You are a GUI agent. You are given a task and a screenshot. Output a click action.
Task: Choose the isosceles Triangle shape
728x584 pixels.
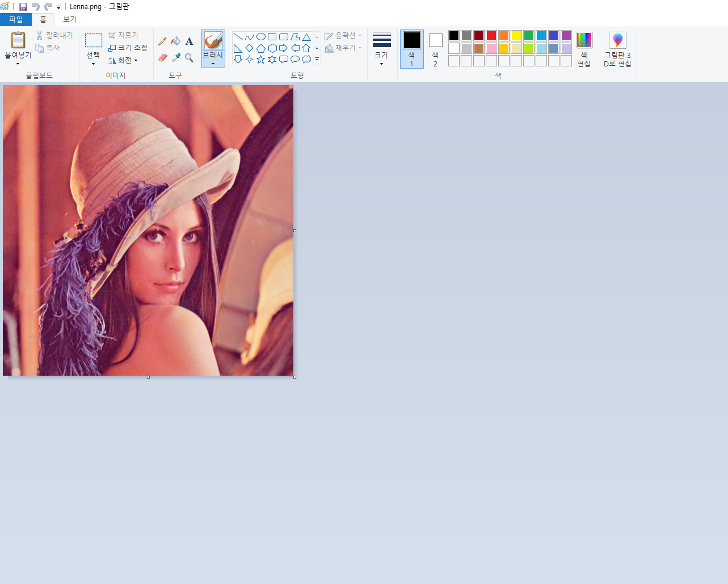tap(306, 37)
